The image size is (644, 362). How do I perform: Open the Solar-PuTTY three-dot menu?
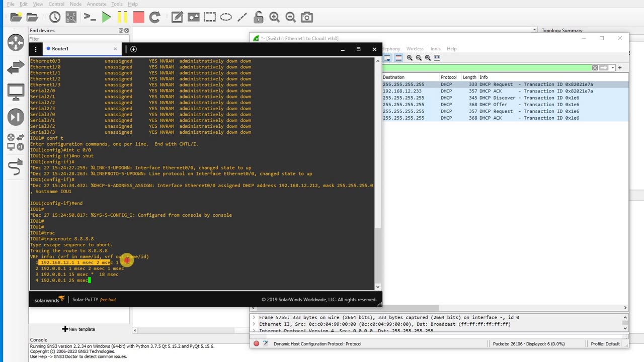(36, 49)
